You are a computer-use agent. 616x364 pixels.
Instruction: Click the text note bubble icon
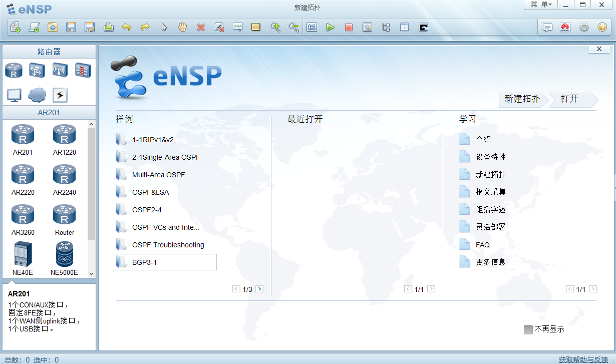(x=238, y=27)
